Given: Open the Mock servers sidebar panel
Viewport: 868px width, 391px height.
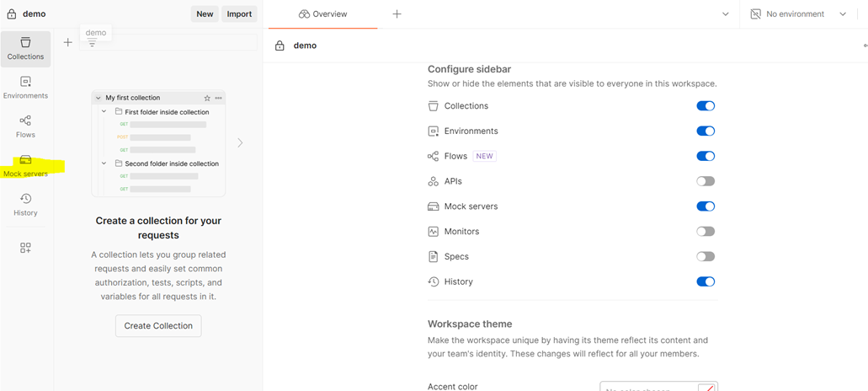Looking at the screenshot, I should click(x=25, y=166).
